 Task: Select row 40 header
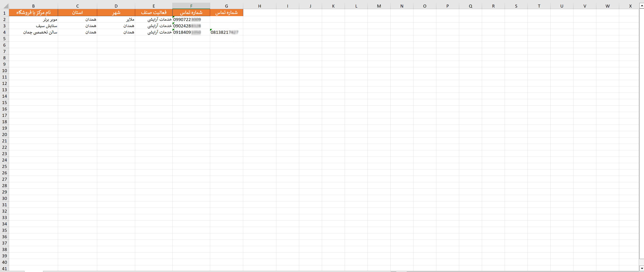(5, 262)
